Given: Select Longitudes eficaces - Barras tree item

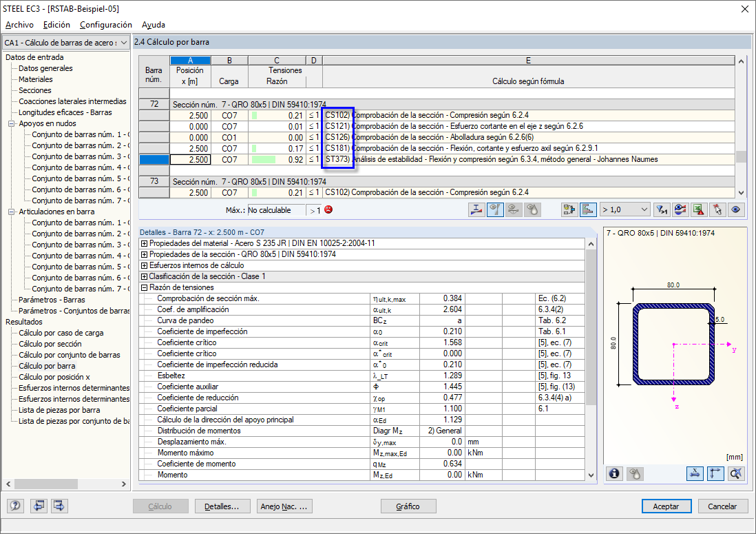Looking at the screenshot, I should (x=65, y=112).
